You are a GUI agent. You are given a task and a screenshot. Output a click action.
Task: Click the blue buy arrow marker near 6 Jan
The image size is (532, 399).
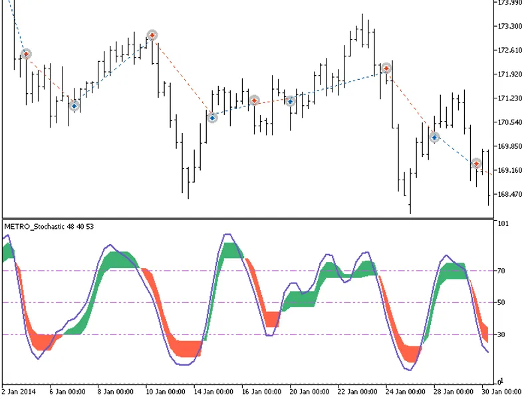74,106
